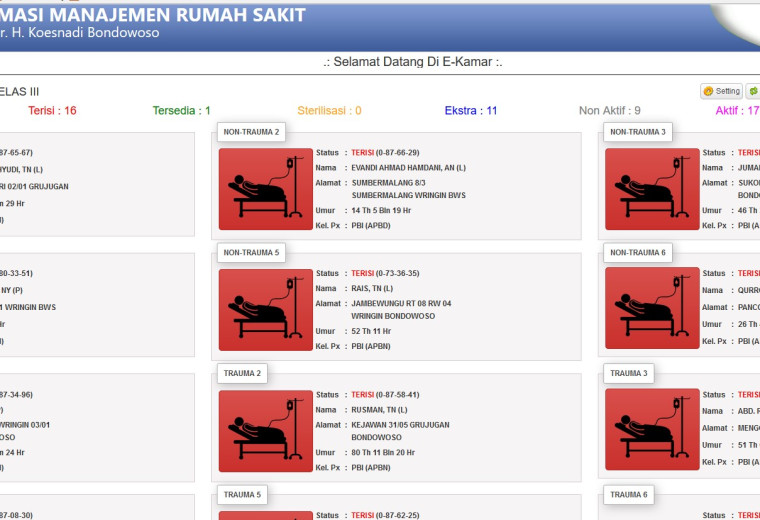The width and height of the screenshot is (760, 520).
Task: Click the NON-TRAUMA 2 occupied bed icon
Action: click(x=266, y=189)
